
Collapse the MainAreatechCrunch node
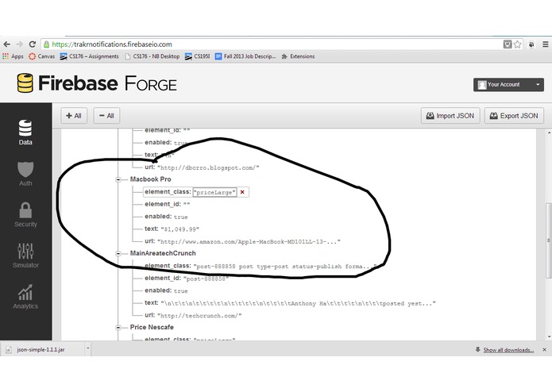(118, 253)
